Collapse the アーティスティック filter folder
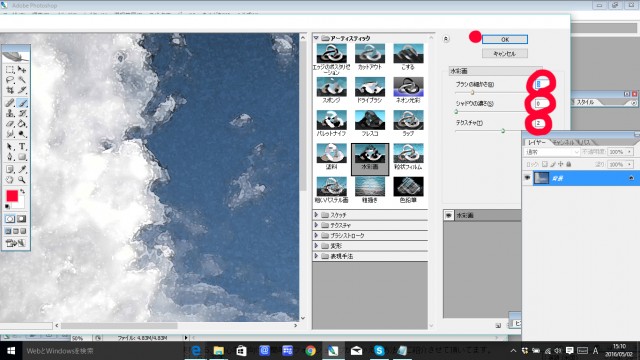Viewport: 640px width, 360px height. 316,38
